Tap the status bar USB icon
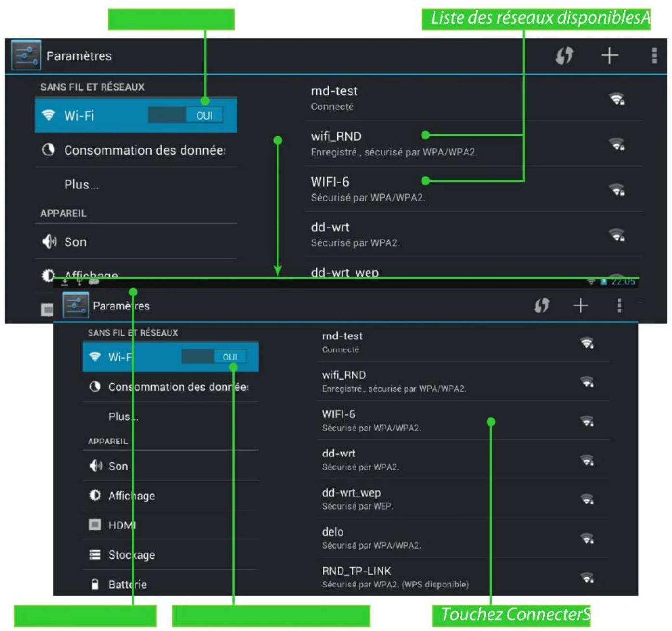The image size is (672, 631). point(79,282)
